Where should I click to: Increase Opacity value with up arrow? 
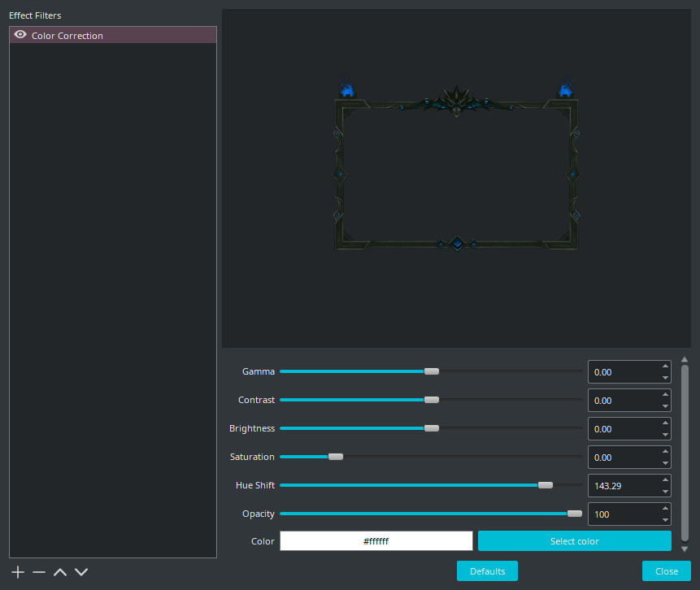[665, 509]
